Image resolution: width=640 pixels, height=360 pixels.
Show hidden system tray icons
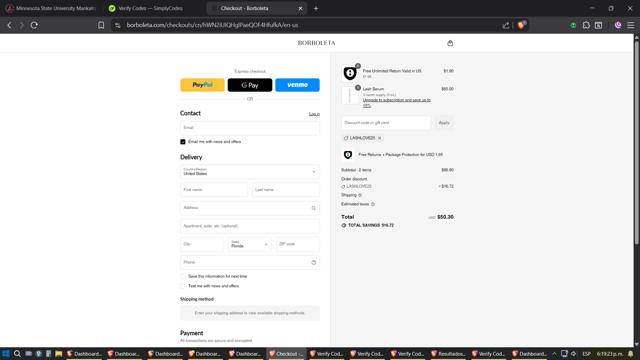point(554,354)
